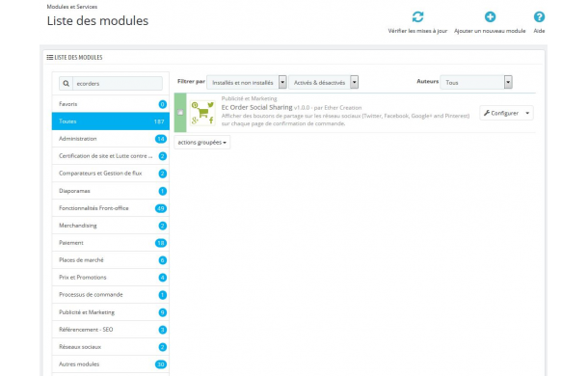This screenshot has height=376, width=588.
Task: Click the search magnifier icon
Action: click(x=66, y=83)
